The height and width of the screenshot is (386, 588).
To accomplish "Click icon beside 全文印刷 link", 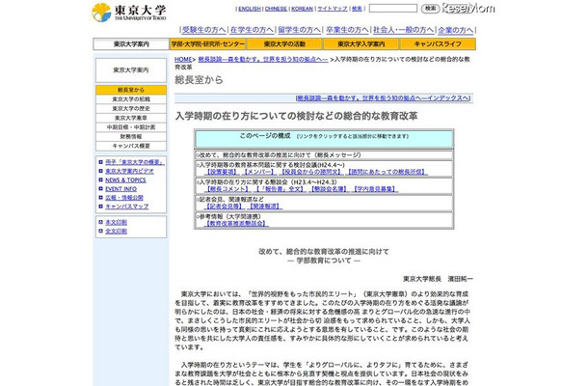I will point(100,231).
